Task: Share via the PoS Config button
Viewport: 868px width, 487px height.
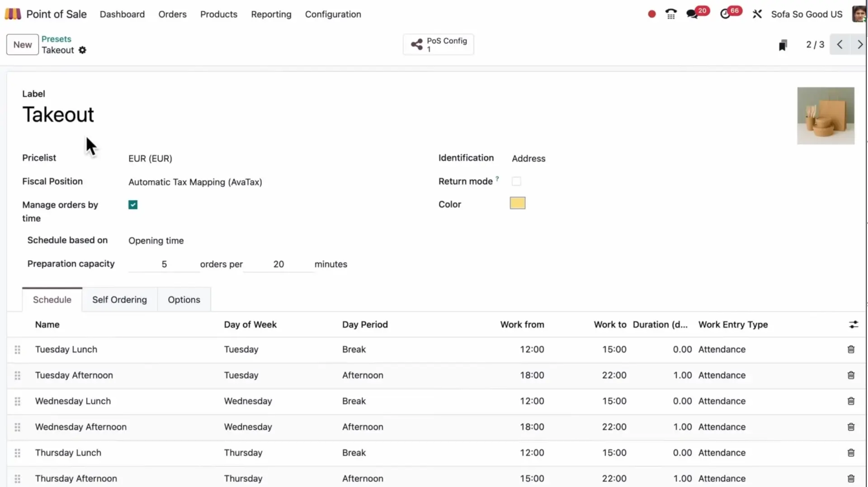Action: coord(438,44)
